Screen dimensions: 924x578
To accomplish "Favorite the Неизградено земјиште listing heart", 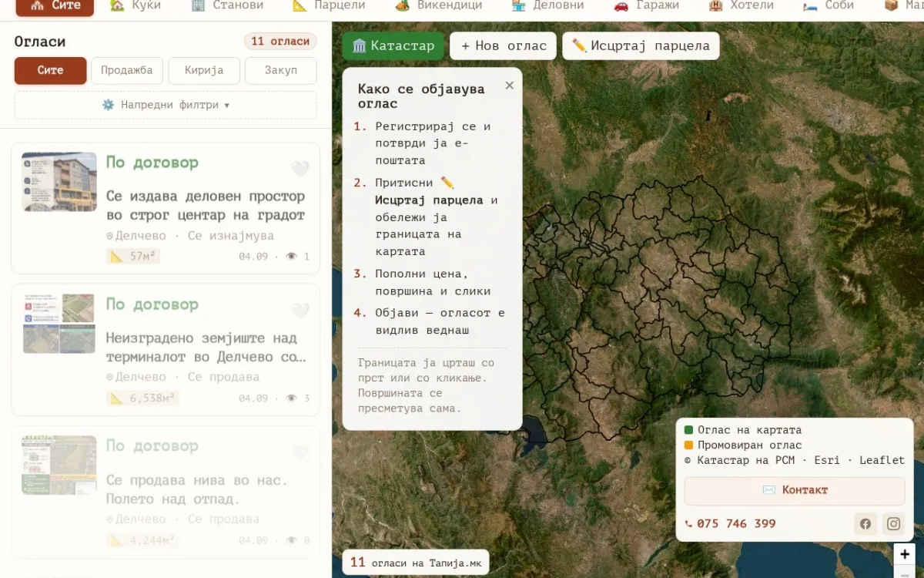I will coord(300,311).
